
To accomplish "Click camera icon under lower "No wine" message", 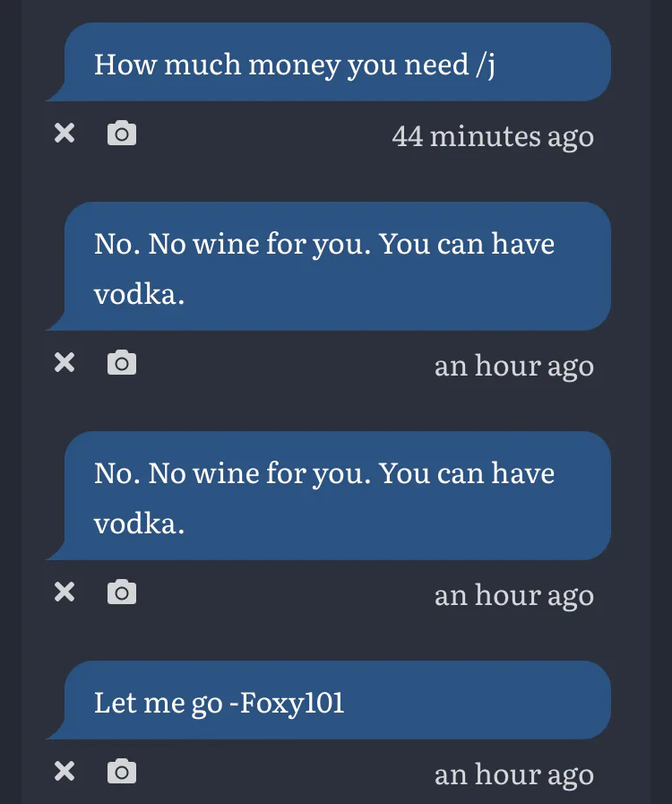I will click(x=122, y=592).
